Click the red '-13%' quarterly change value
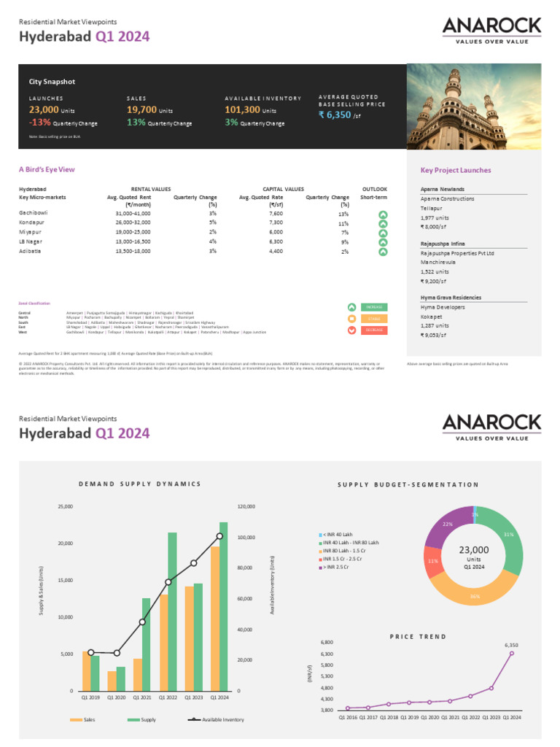The height and width of the screenshot is (747, 560). coord(40,123)
